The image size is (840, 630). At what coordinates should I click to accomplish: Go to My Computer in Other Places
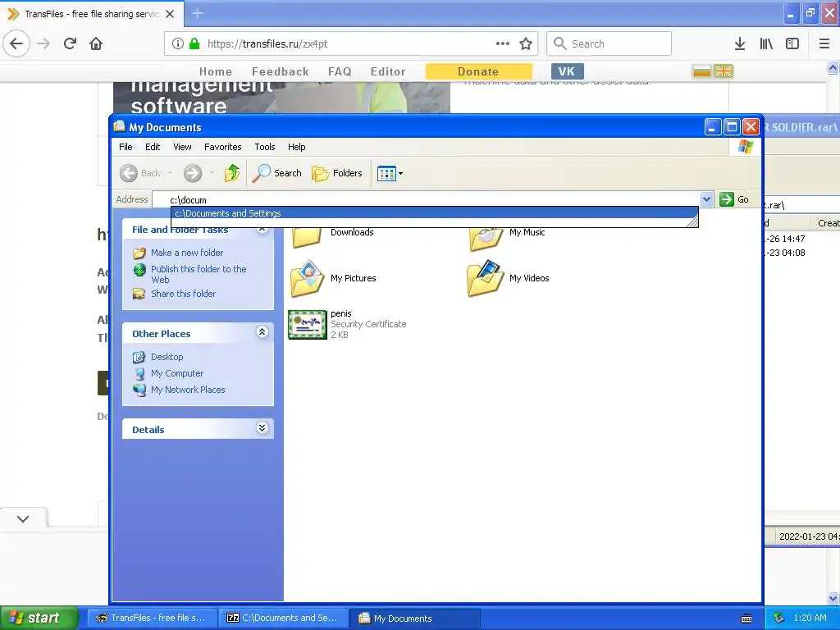(x=177, y=373)
